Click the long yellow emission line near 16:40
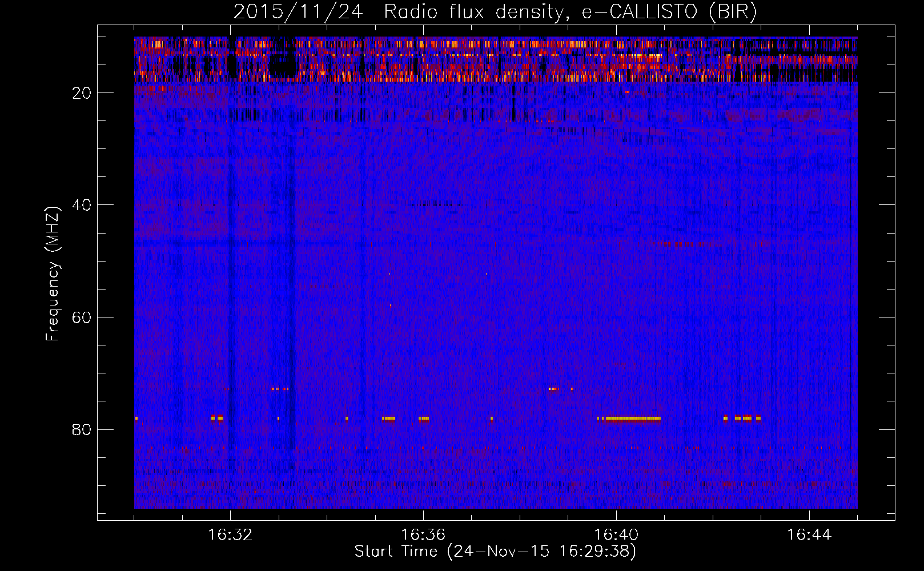The height and width of the screenshot is (571, 924). (633, 419)
